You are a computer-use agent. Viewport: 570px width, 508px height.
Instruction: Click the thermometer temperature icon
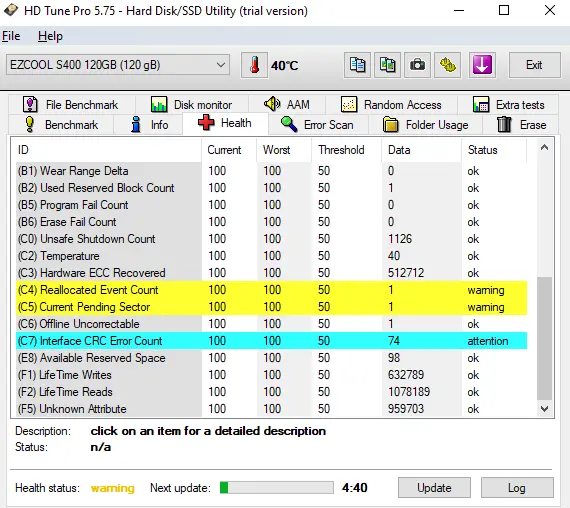click(x=254, y=65)
